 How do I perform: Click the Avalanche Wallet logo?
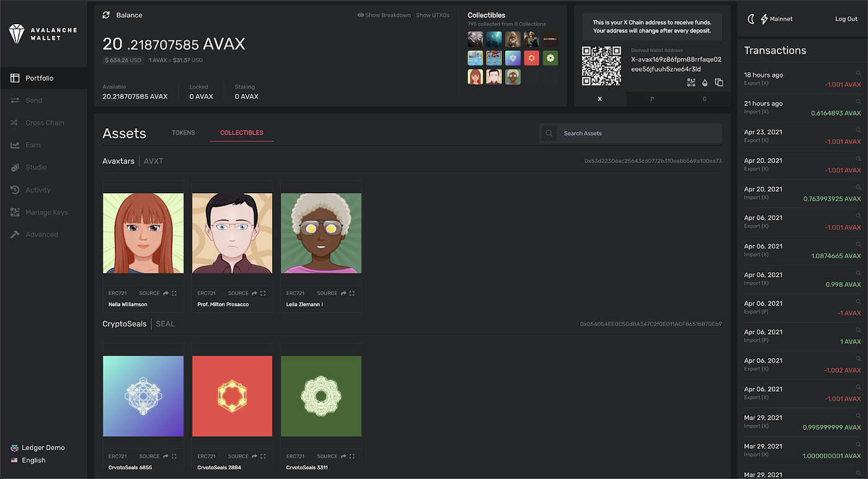click(43, 33)
